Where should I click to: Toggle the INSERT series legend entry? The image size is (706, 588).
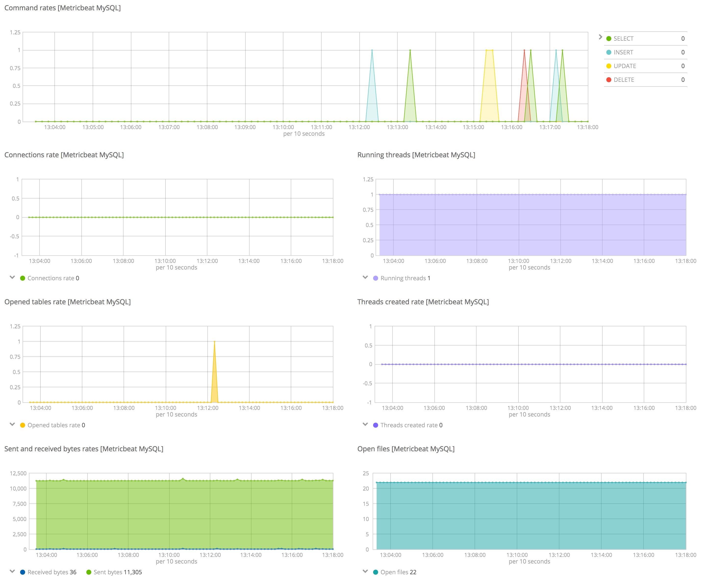645,52
